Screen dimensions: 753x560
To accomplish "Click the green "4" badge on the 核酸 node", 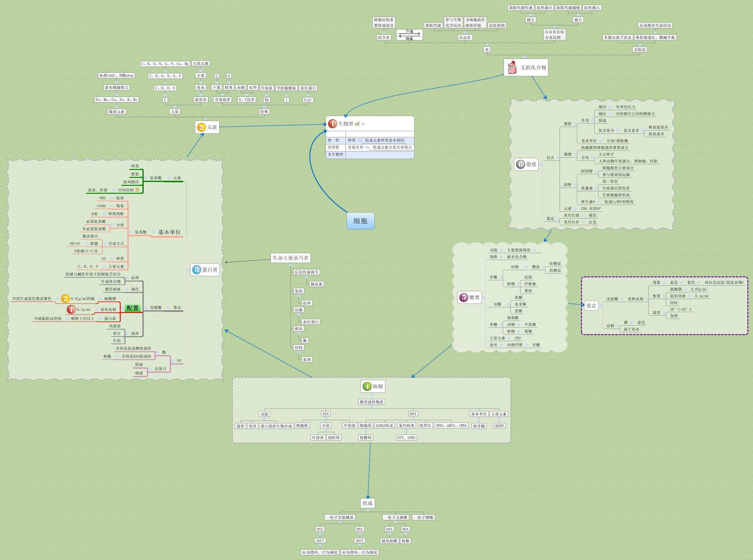I will (367, 387).
